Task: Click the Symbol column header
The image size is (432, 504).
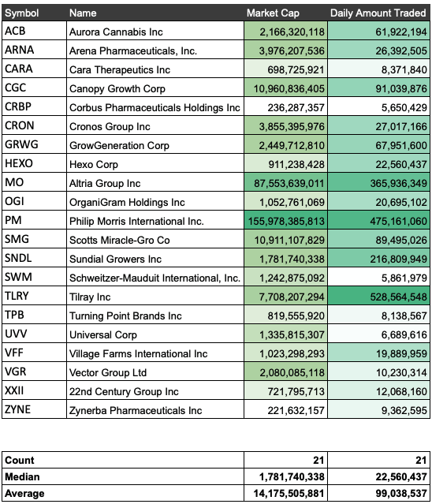Action: tap(34, 13)
